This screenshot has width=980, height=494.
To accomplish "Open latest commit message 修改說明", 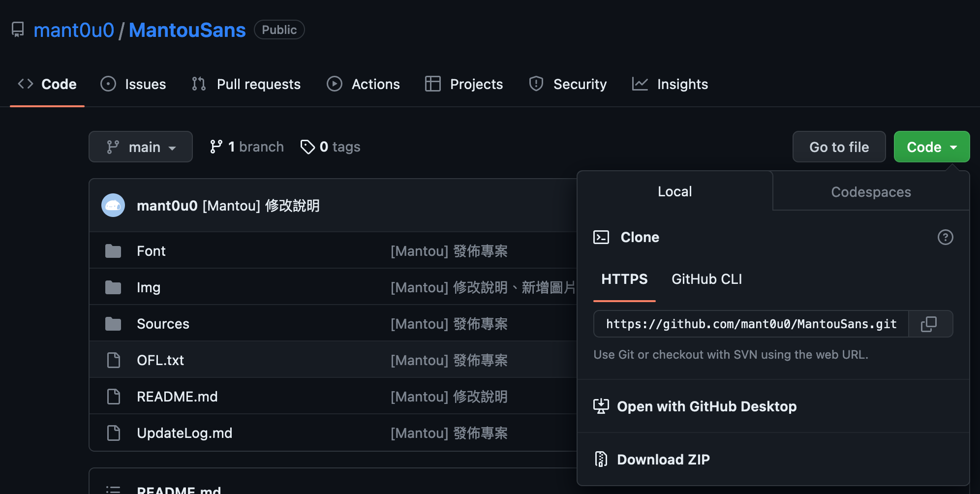I will coord(261,206).
